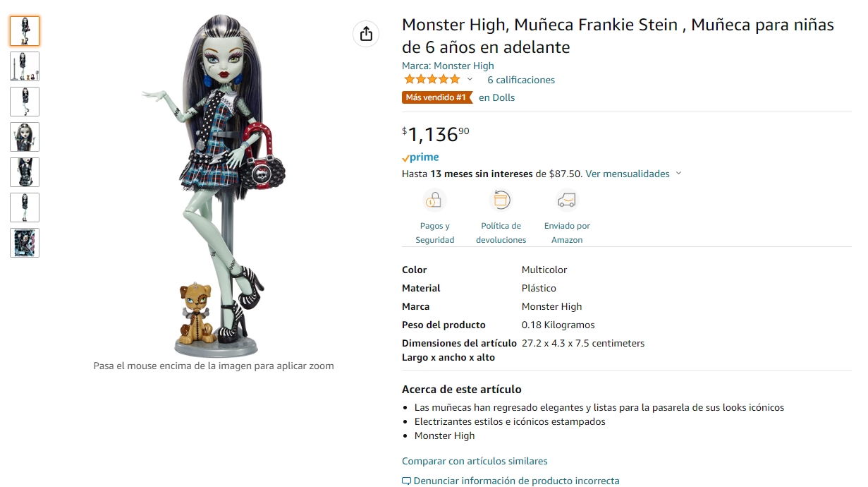This screenshot has height=487, width=868.
Task: Select the Enviado por Amazon truck icon
Action: (566, 200)
